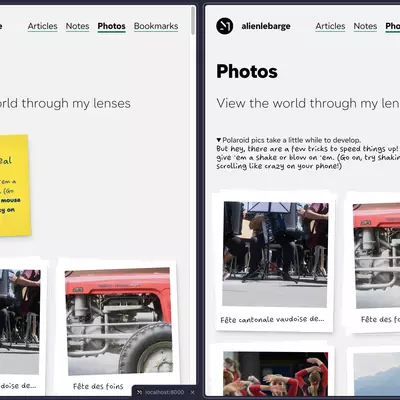Open the Fête des foins tractor polaroid
This screenshot has height=400, width=400.
point(118,327)
